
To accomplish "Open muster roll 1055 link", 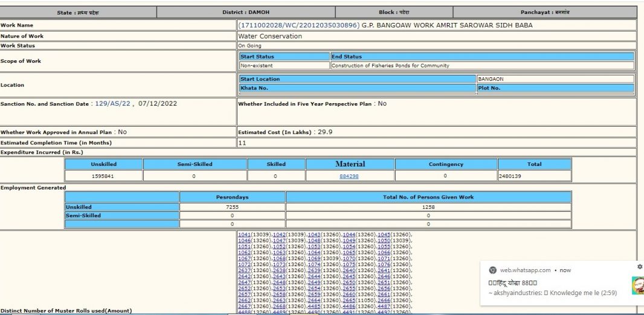I will click(384, 246).
